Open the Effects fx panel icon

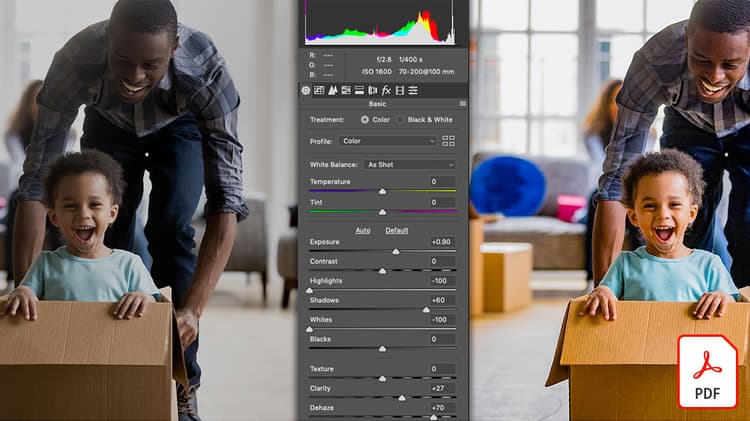(386, 90)
